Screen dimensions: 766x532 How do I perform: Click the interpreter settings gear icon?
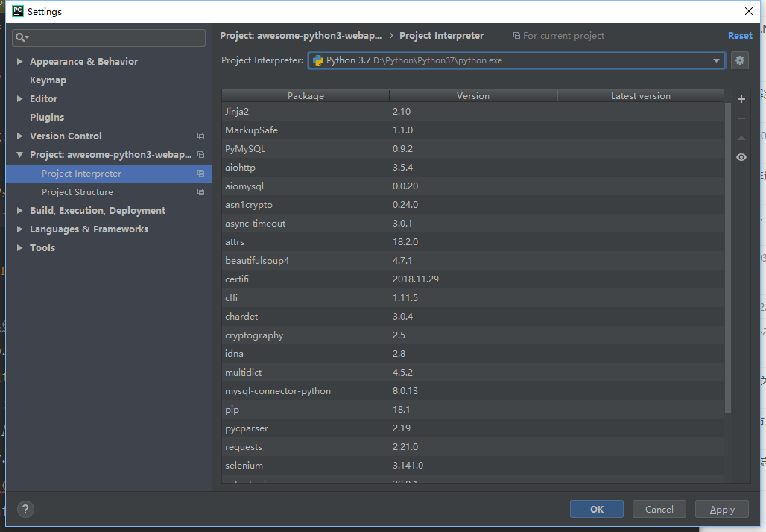[x=740, y=60]
